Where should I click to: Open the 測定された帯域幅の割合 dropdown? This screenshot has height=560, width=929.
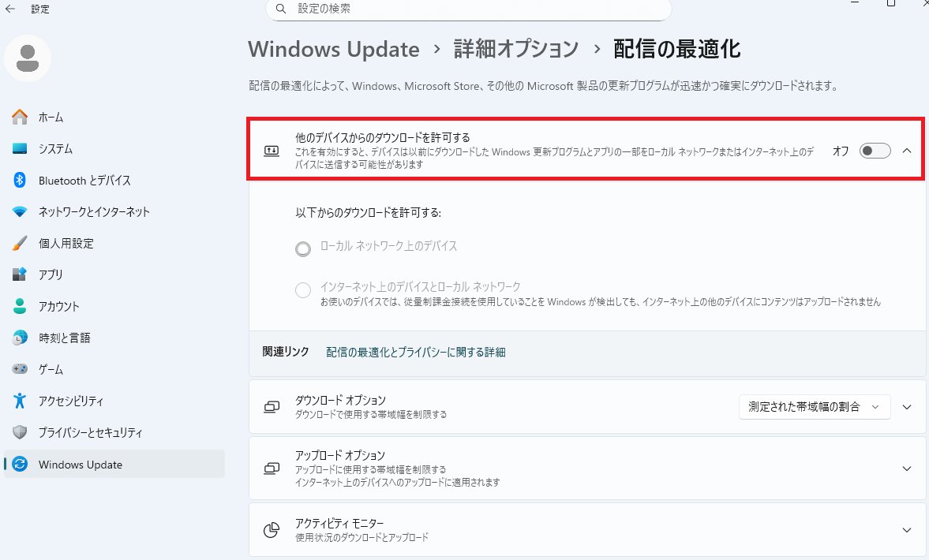(814, 407)
